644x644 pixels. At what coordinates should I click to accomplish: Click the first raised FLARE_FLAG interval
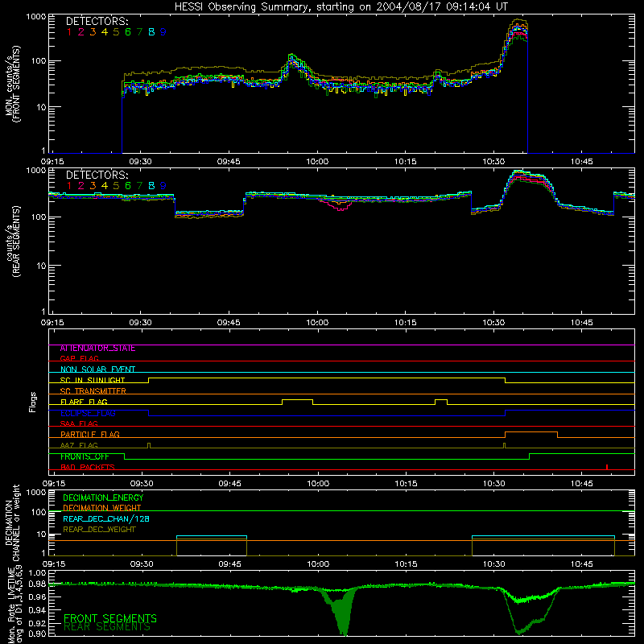[x=297, y=400]
